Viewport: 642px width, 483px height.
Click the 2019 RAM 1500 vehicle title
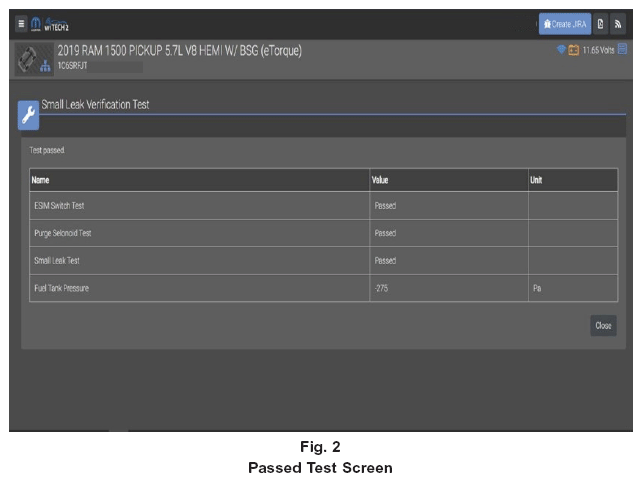(x=179, y=51)
